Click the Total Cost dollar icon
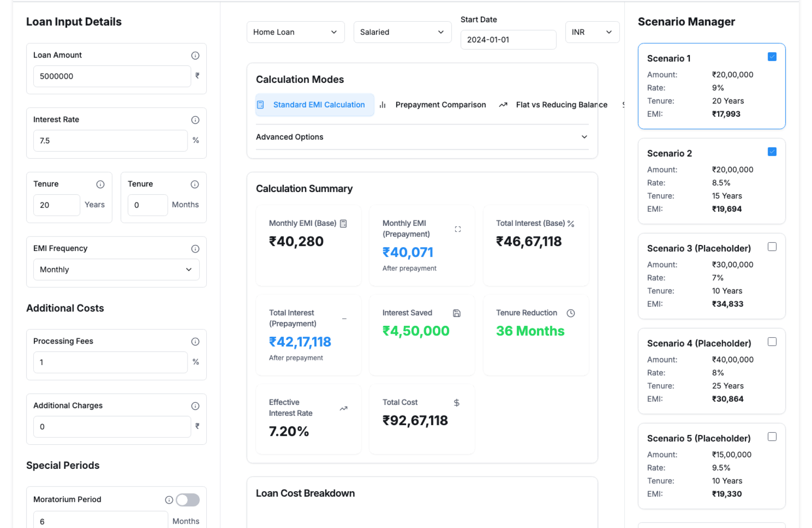 (x=457, y=403)
